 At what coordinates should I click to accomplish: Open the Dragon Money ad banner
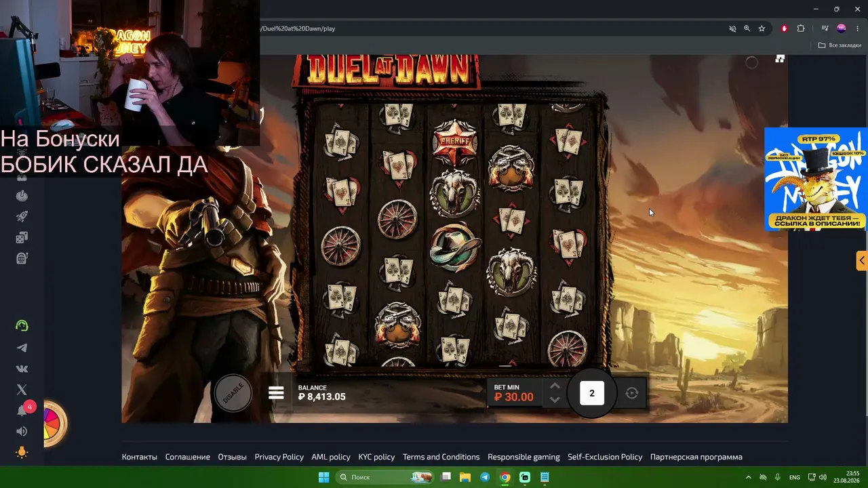[x=816, y=179]
